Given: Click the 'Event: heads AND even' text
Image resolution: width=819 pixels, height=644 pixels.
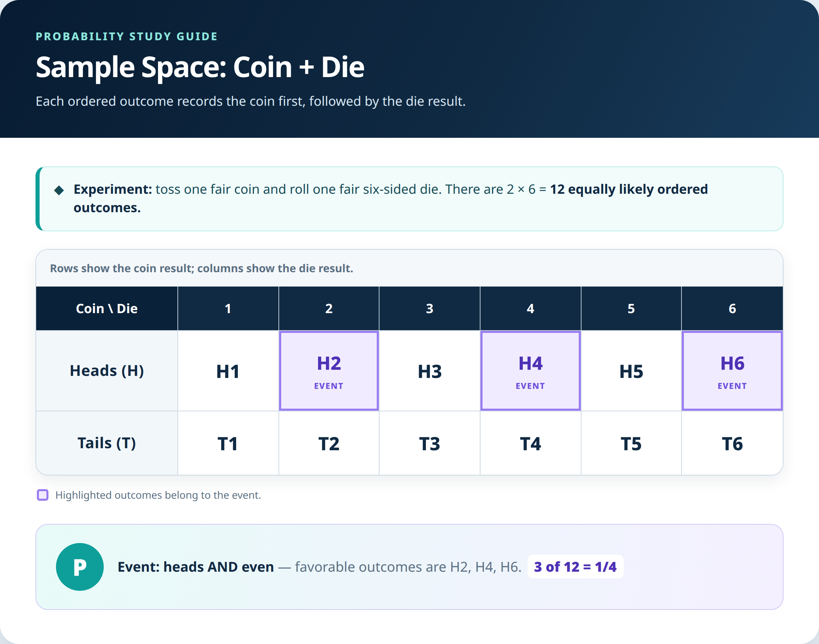Looking at the screenshot, I should click(196, 567).
